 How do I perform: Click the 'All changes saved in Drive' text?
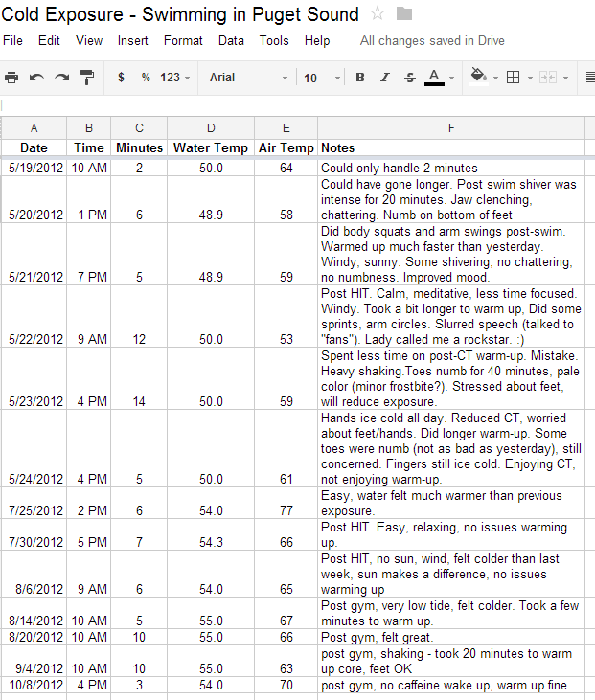pos(432,41)
